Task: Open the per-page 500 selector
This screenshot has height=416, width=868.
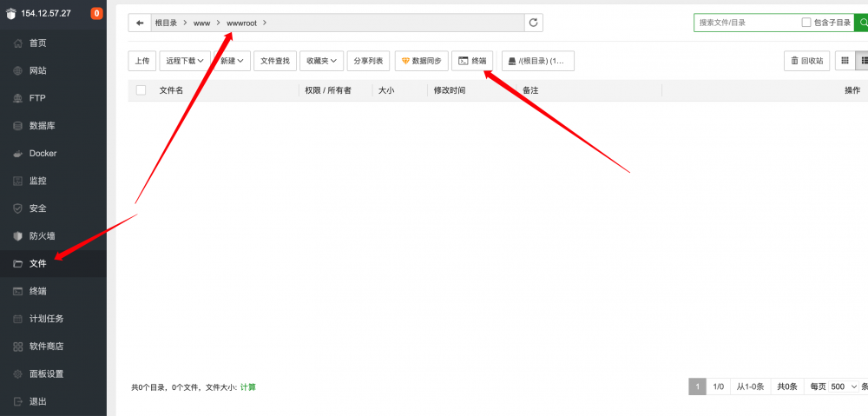Action: pos(844,386)
